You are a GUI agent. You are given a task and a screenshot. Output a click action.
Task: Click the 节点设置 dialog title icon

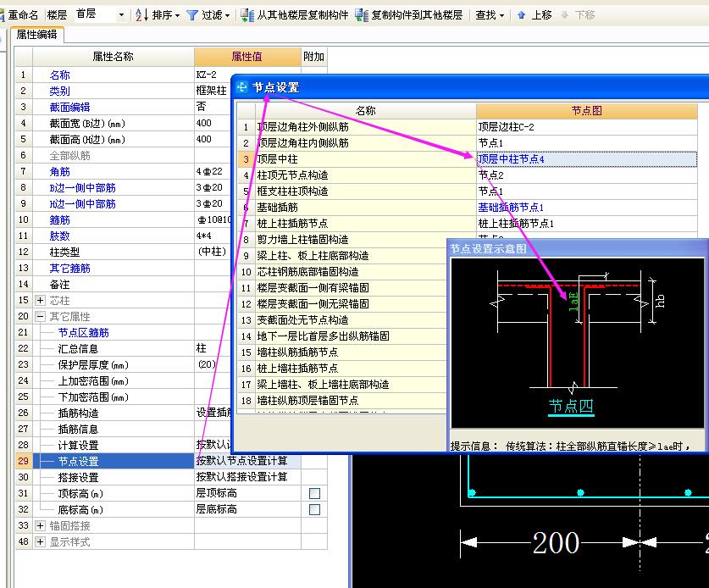[x=242, y=86]
